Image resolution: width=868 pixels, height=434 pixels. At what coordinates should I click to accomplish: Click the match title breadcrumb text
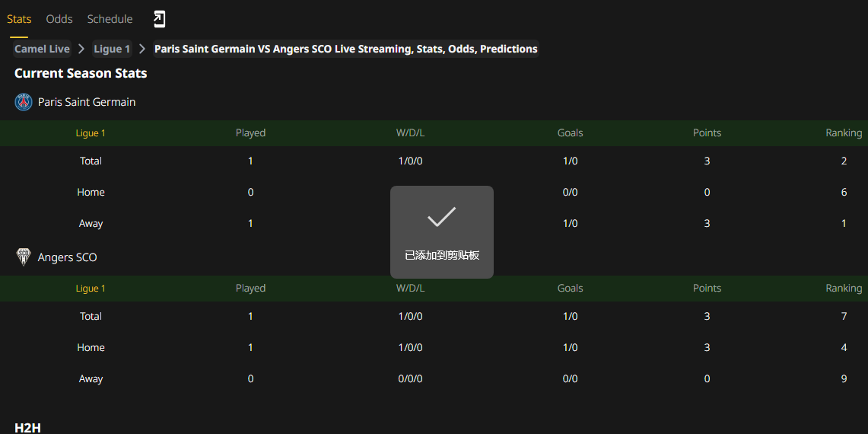click(346, 49)
